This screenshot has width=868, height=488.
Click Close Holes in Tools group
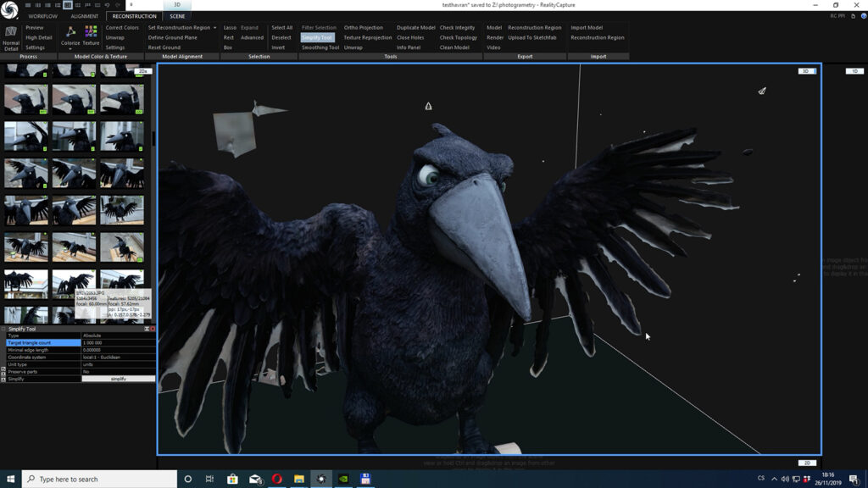pos(410,37)
